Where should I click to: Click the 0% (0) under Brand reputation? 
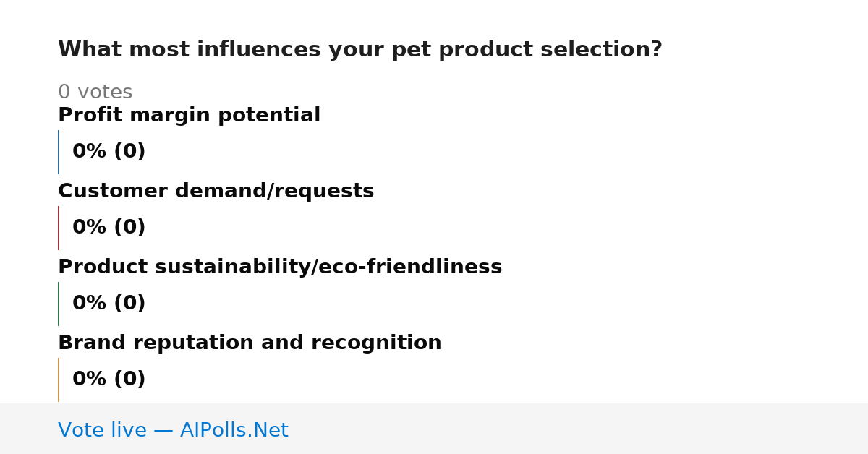(109, 380)
